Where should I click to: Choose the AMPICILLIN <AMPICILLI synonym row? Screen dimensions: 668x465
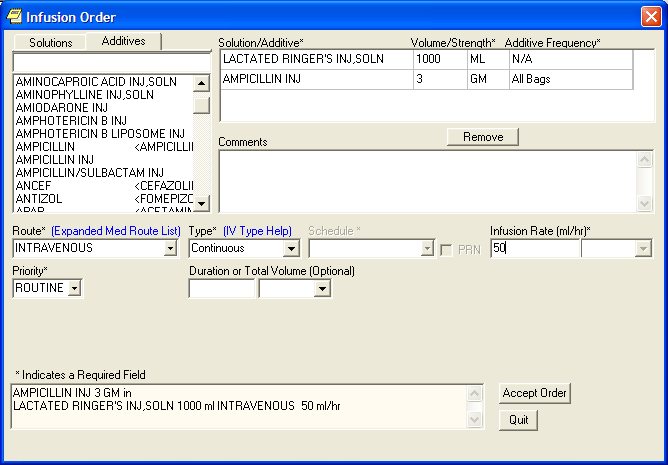pyautogui.click(x=103, y=147)
